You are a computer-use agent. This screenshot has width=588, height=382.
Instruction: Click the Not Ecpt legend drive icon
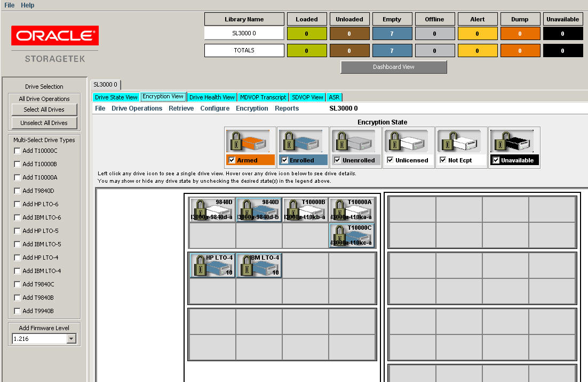(459, 141)
